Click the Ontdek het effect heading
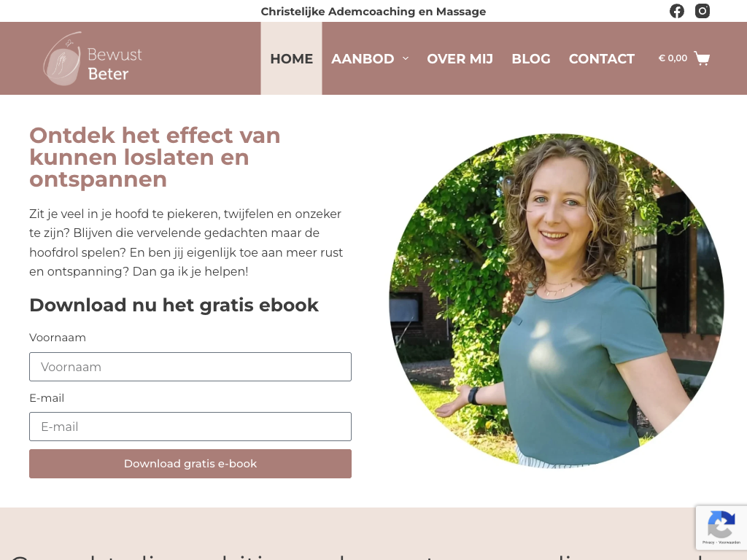747x560 pixels. coord(155,157)
